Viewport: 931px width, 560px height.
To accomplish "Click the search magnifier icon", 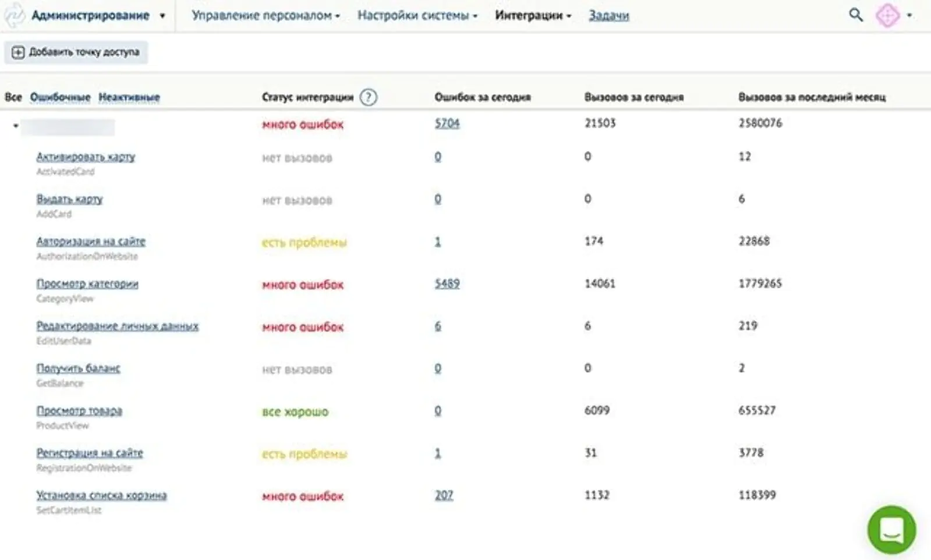I will (855, 15).
